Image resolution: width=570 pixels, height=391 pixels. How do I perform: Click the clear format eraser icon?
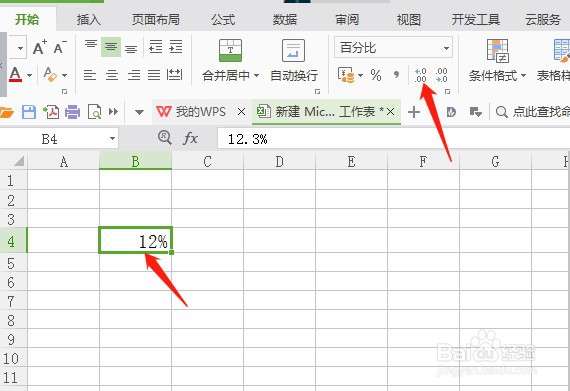[50, 74]
